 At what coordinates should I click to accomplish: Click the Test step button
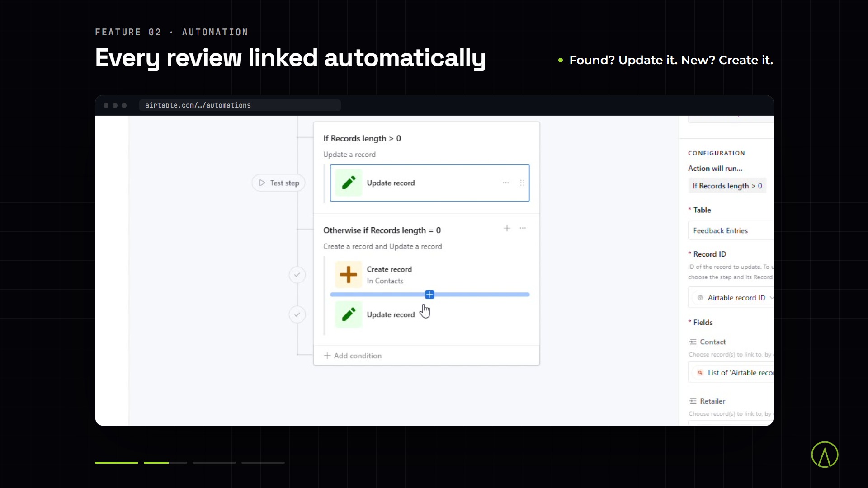click(x=278, y=183)
